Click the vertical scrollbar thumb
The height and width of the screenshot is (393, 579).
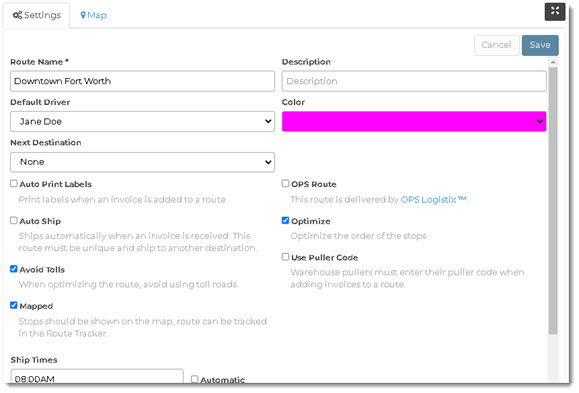pos(553,201)
